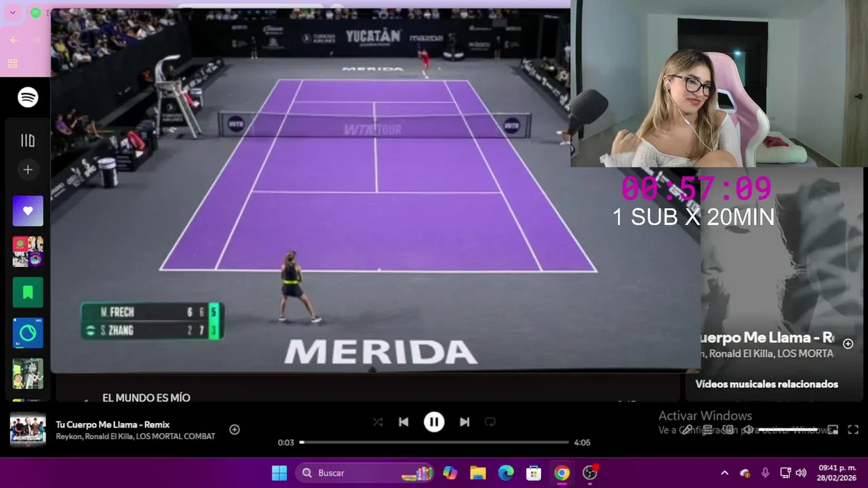Click EL MUNDO ES MÍO title

[x=146, y=398]
